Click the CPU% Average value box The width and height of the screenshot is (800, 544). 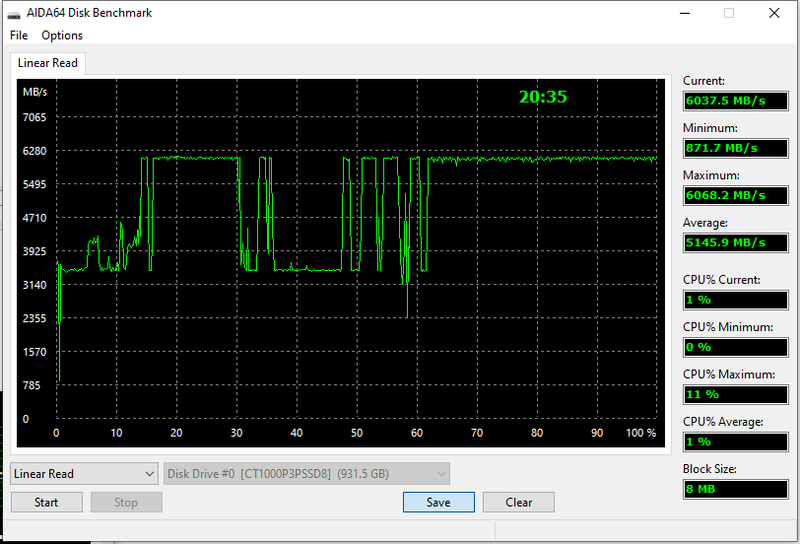click(x=736, y=442)
